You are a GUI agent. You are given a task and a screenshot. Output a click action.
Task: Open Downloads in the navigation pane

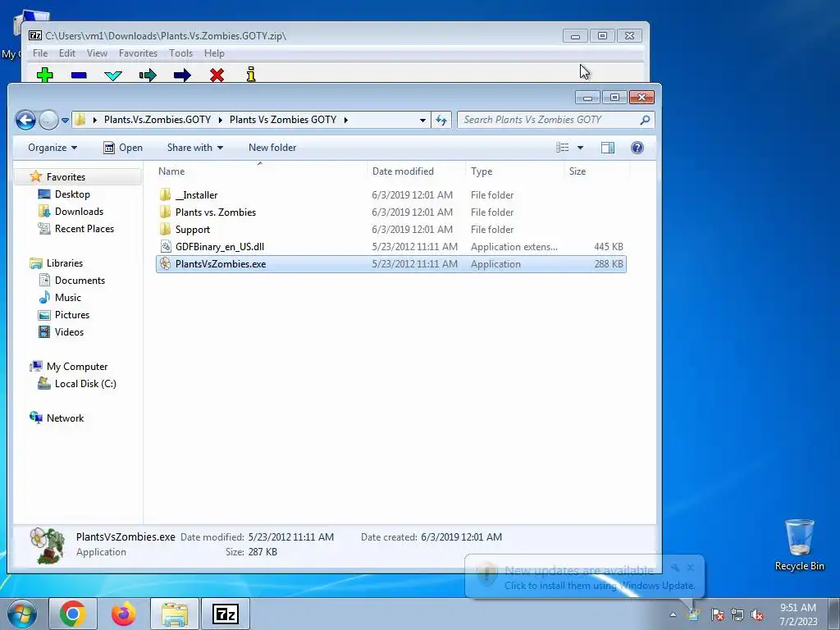click(x=79, y=211)
